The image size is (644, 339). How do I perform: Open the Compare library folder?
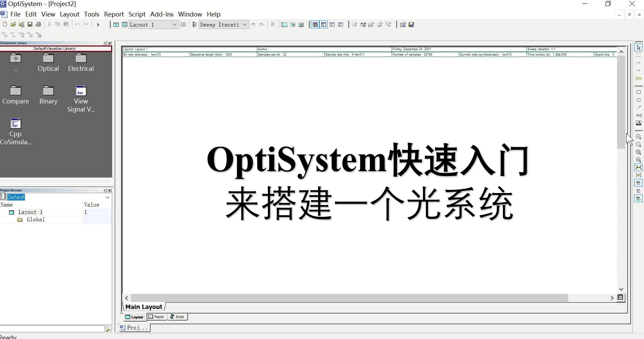coord(15,95)
